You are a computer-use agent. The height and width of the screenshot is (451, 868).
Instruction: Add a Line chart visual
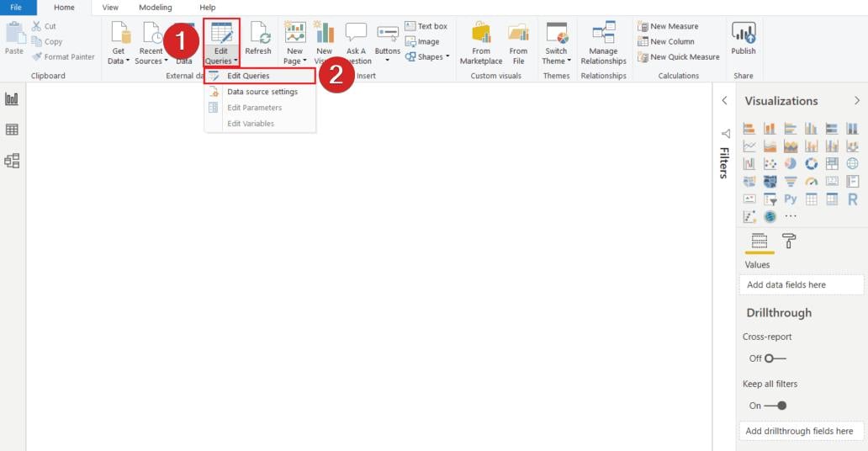coord(749,146)
